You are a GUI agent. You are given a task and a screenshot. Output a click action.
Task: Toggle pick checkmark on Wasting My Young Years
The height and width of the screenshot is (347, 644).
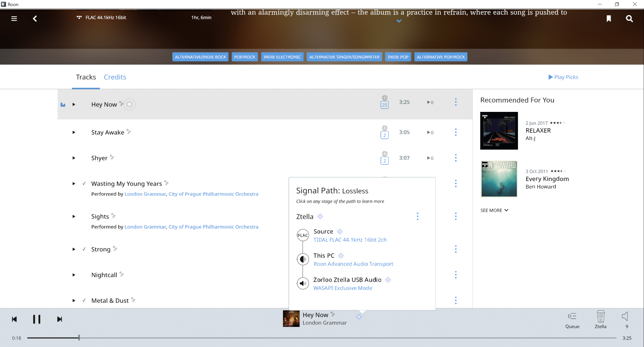click(84, 184)
